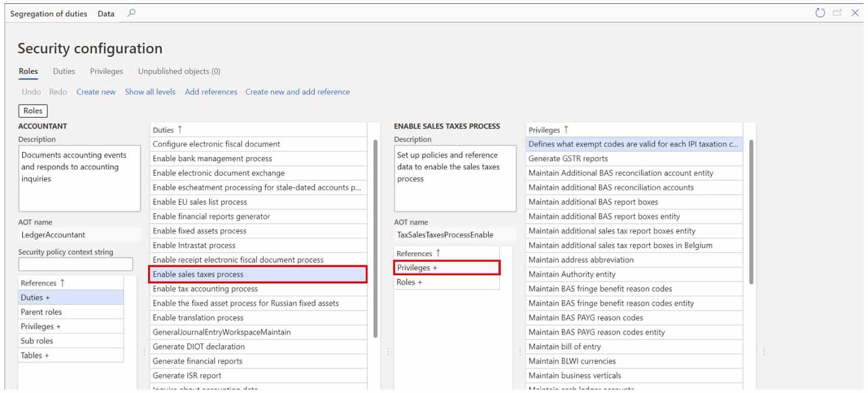This screenshot has height=393, width=868.
Task: Switch to the Duties tab
Action: pos(64,71)
